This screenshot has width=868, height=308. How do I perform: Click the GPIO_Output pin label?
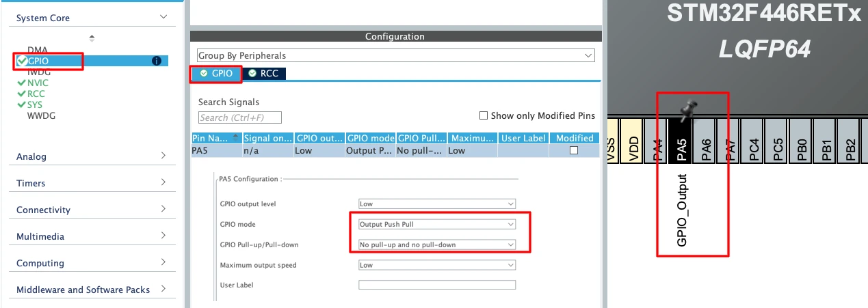pos(682,210)
